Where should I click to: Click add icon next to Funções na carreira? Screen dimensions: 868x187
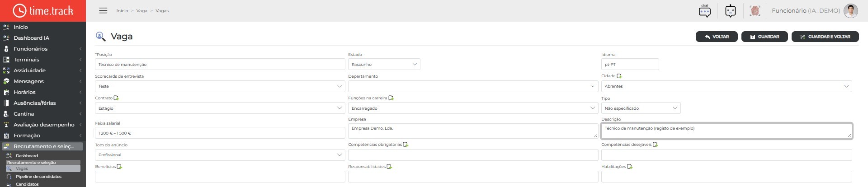[x=391, y=98]
